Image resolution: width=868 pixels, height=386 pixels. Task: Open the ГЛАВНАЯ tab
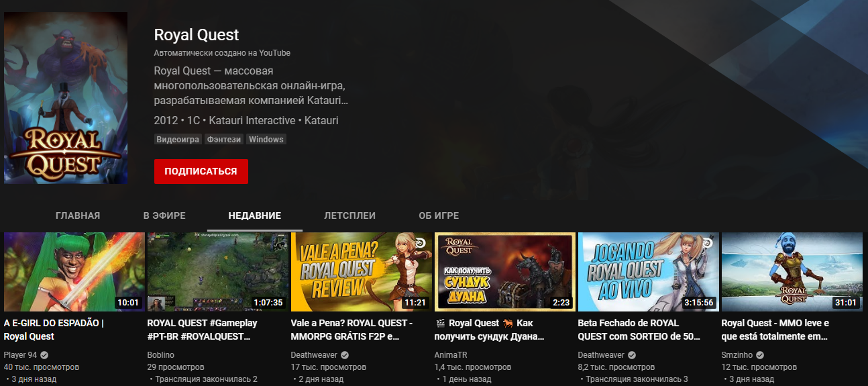[78, 215]
